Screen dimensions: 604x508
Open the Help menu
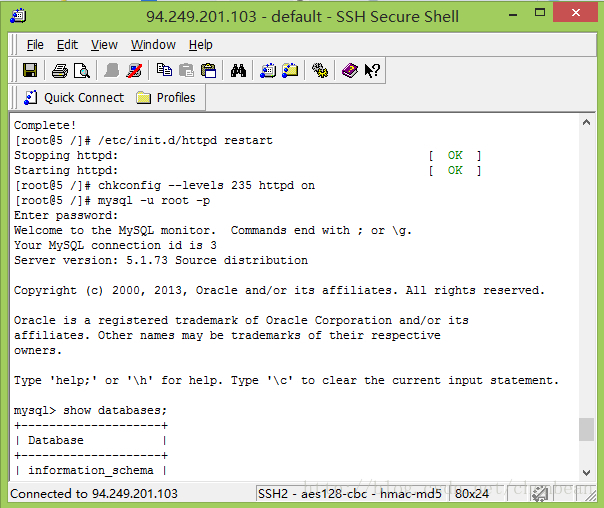(x=201, y=45)
